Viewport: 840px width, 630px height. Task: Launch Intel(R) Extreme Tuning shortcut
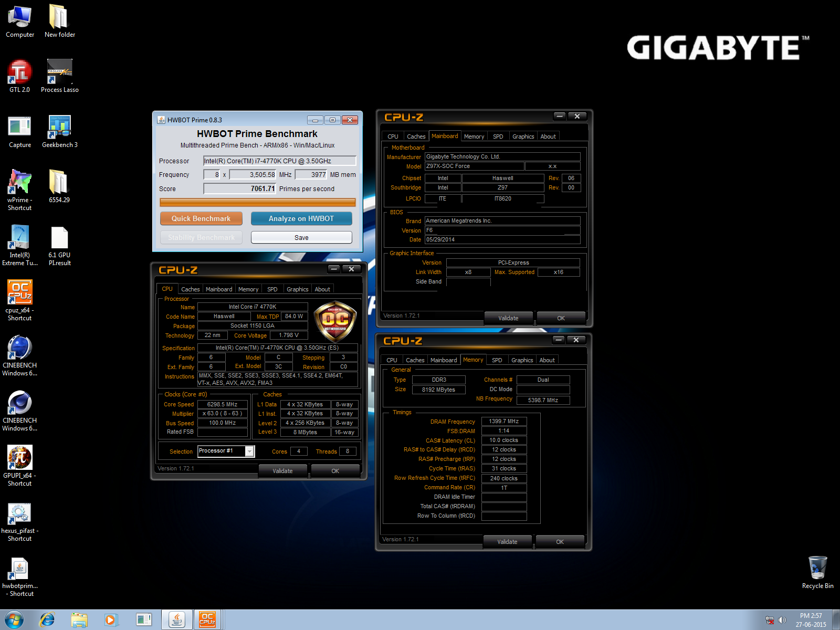click(x=20, y=245)
